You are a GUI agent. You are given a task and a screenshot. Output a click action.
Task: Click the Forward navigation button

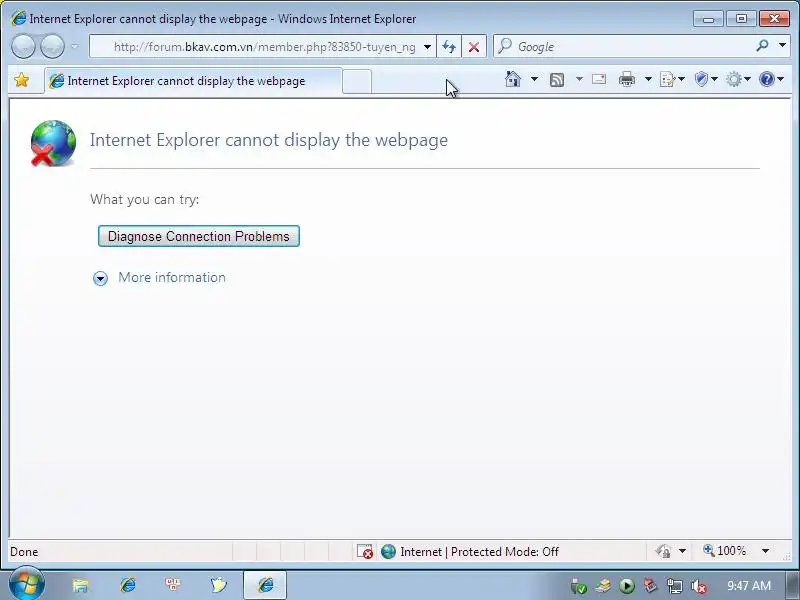click(52, 46)
